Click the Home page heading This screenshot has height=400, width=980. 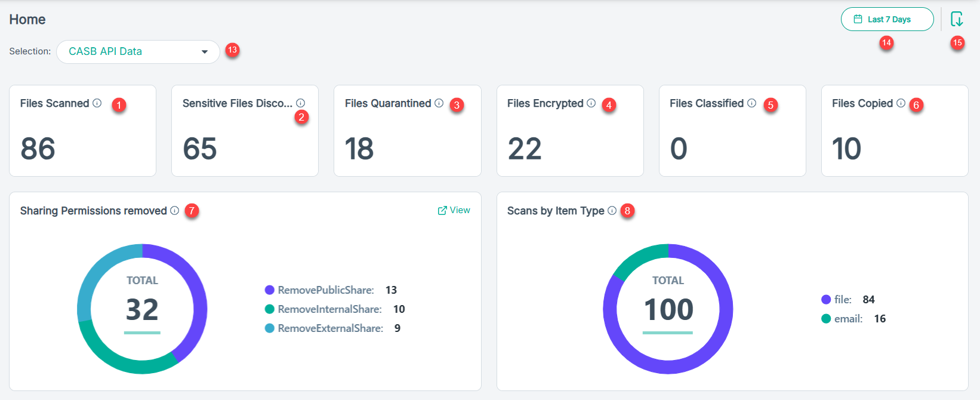click(x=27, y=20)
